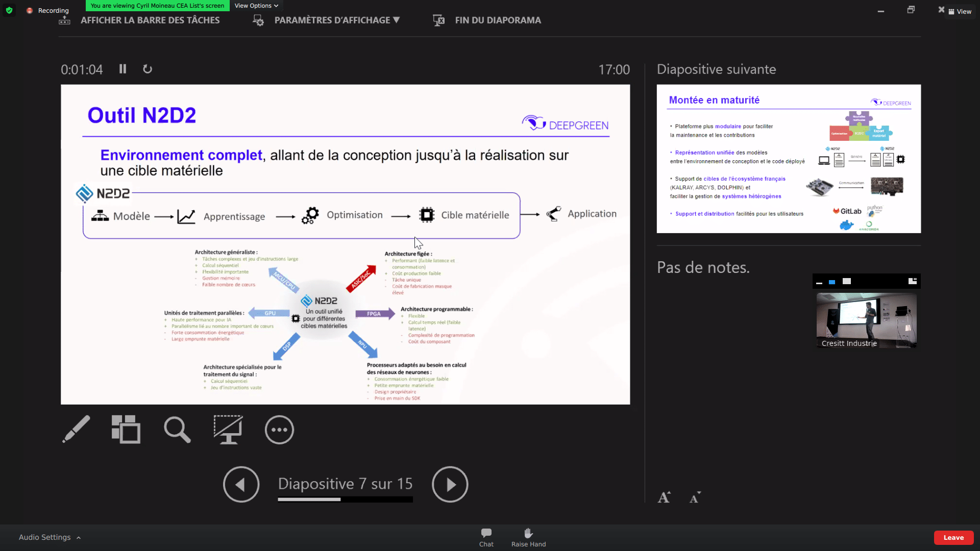Switch video panel to small blue thumbnail view
This screenshot has width=980, height=551.
(832, 282)
